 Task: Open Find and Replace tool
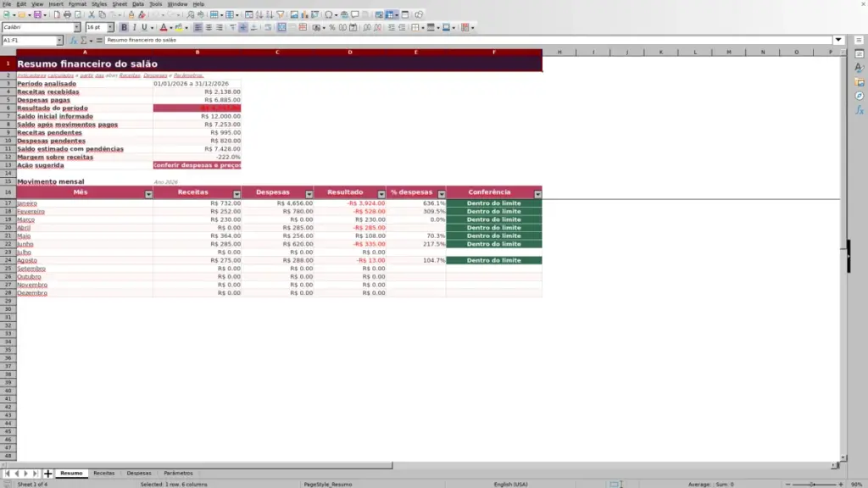pyautogui.click(x=191, y=15)
